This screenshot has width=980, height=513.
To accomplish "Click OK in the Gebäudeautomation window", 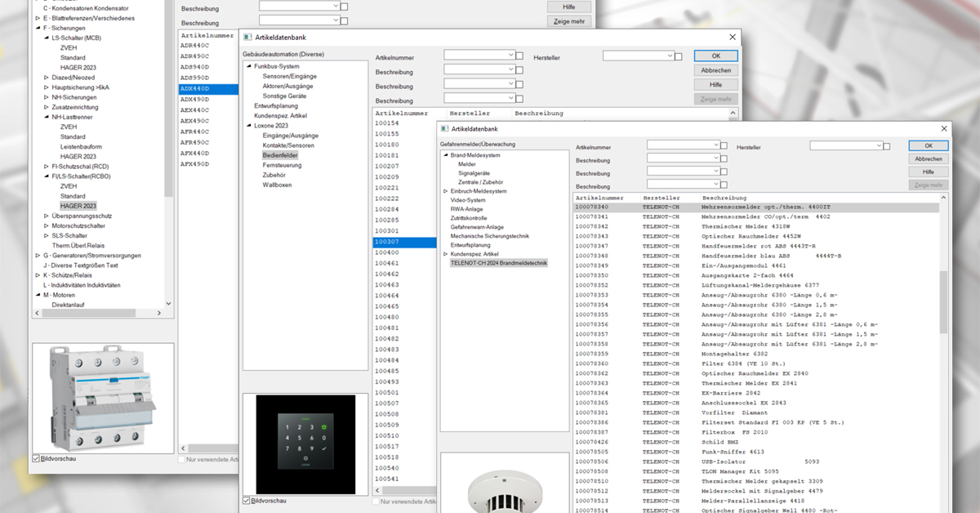I will [716, 56].
